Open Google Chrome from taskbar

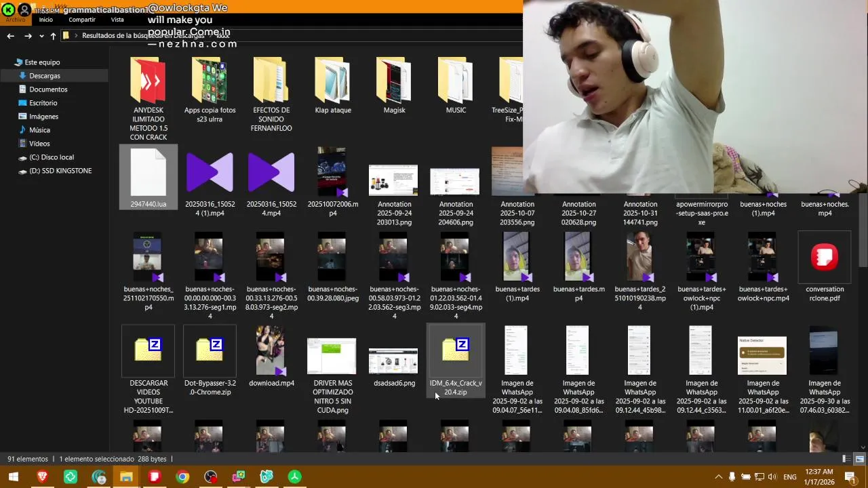[x=182, y=477]
